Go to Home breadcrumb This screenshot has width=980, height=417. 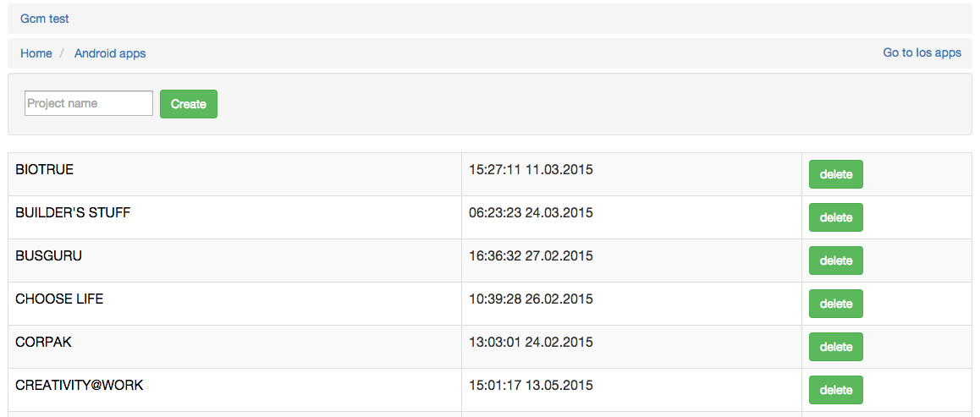pos(36,53)
